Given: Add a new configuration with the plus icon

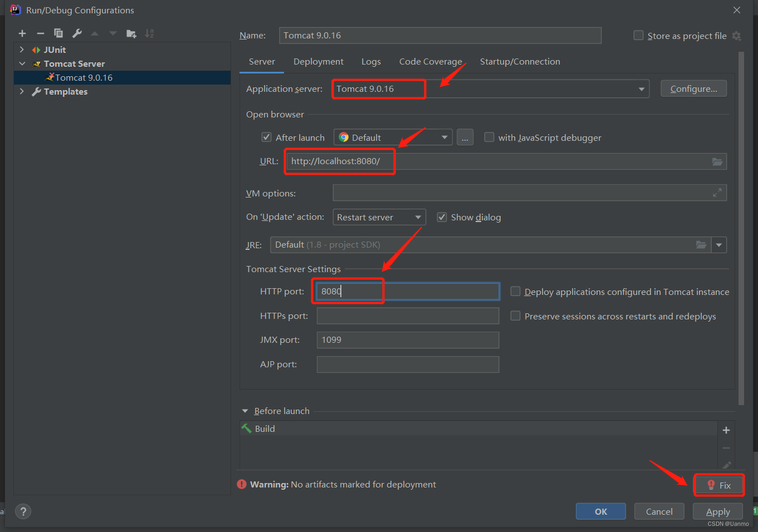Looking at the screenshot, I should (22, 33).
